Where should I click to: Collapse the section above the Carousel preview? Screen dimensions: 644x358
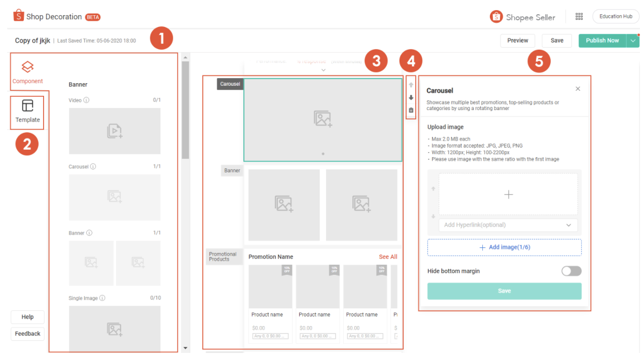323,70
